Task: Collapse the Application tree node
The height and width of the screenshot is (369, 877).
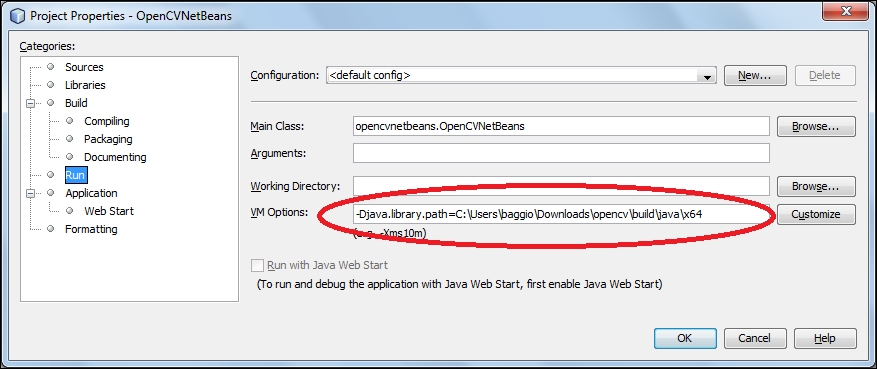Action: (x=30, y=193)
